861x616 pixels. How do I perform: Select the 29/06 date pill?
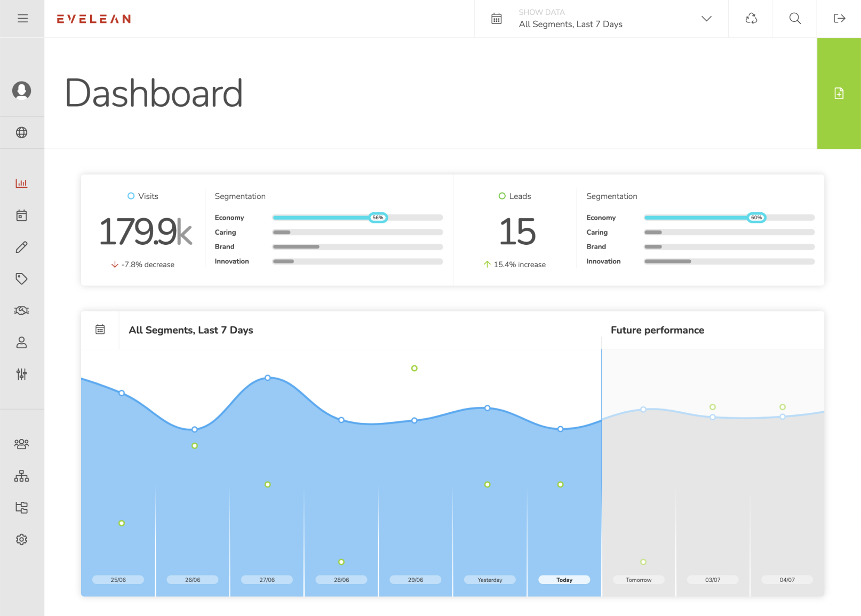416,580
